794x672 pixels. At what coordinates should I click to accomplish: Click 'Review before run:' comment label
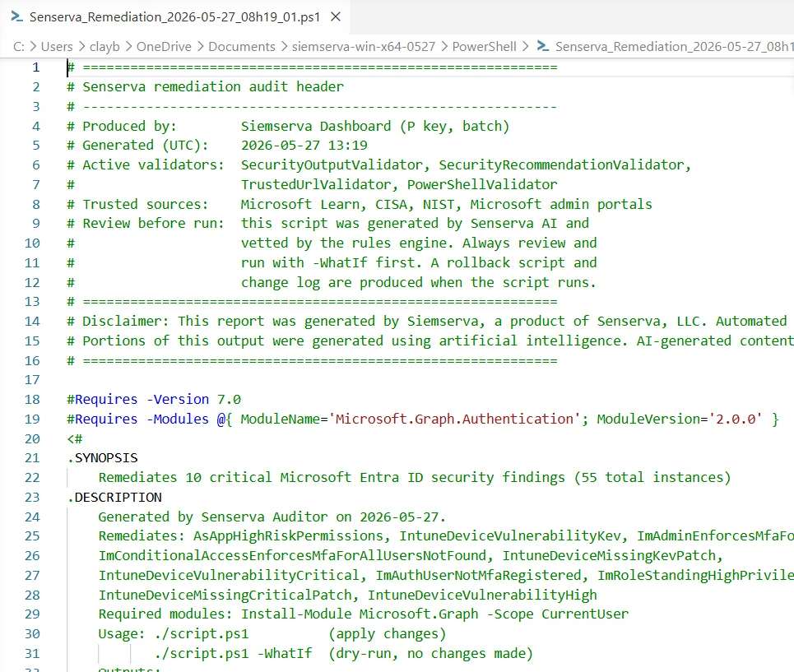click(153, 223)
